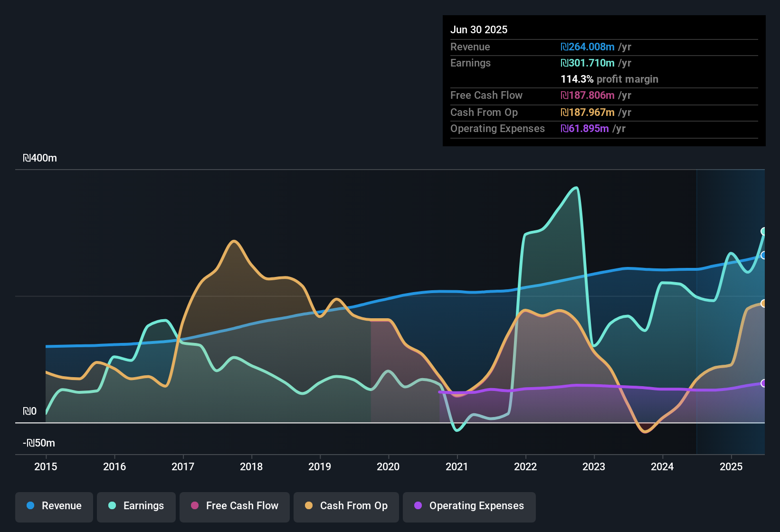The image size is (780, 532).
Task: Click the 114.3% profit margin text
Action: click(609, 79)
